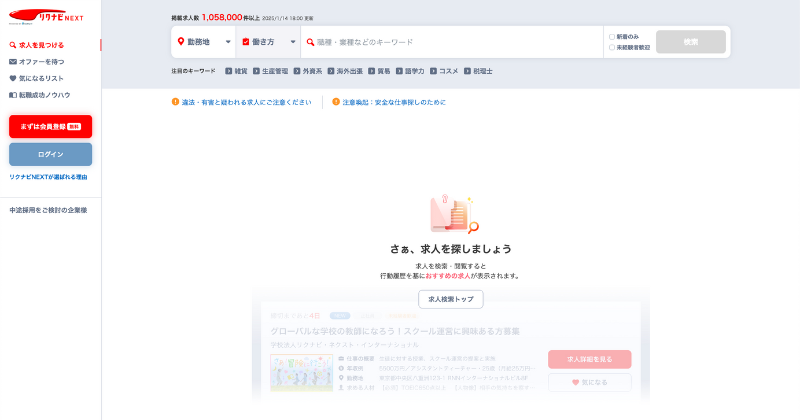Open 中途採用をご検討の企業様 link
Screen dimensions: 800x420
pos(48,210)
